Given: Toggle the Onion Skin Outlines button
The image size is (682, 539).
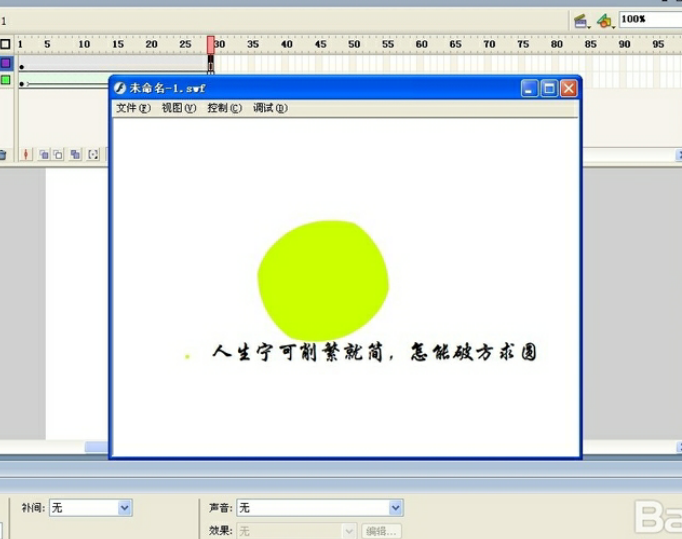Looking at the screenshot, I should click(x=58, y=154).
